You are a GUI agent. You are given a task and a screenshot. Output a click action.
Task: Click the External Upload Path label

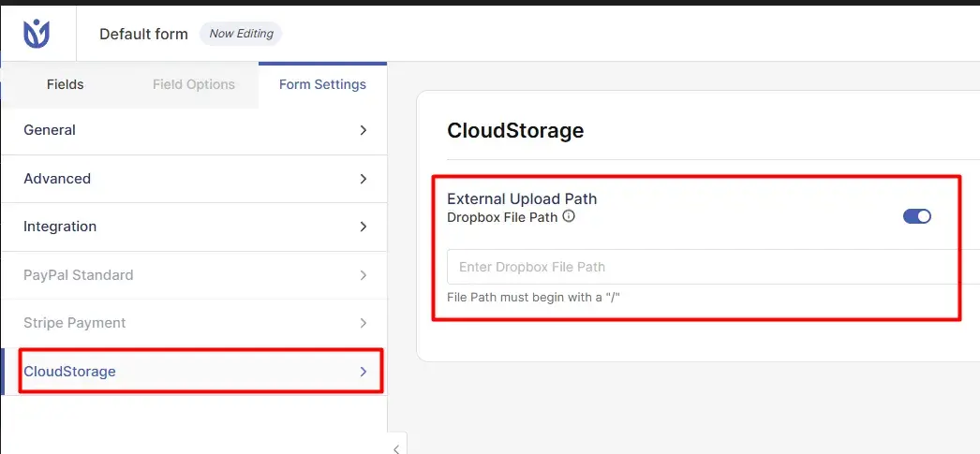522,198
